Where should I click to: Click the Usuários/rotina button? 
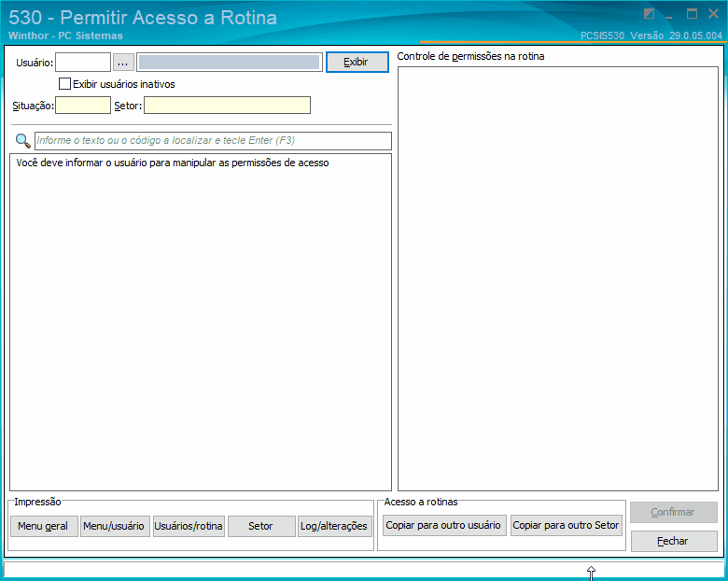pos(189,526)
